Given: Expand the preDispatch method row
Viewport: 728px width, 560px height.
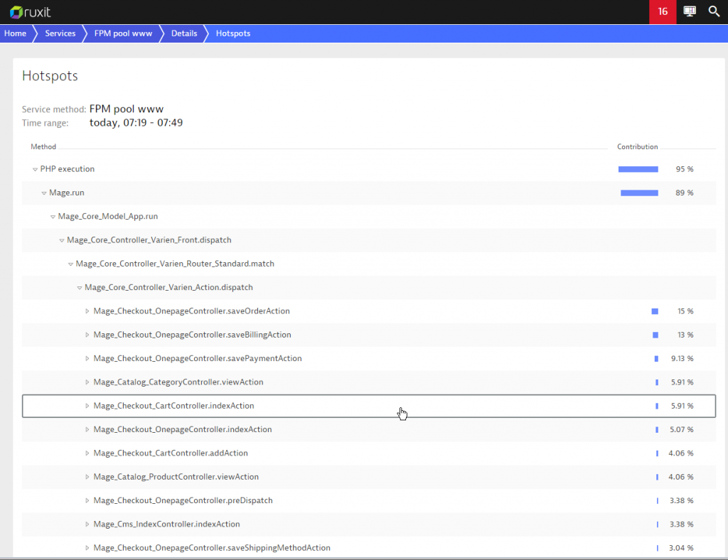Looking at the screenshot, I should coord(87,500).
